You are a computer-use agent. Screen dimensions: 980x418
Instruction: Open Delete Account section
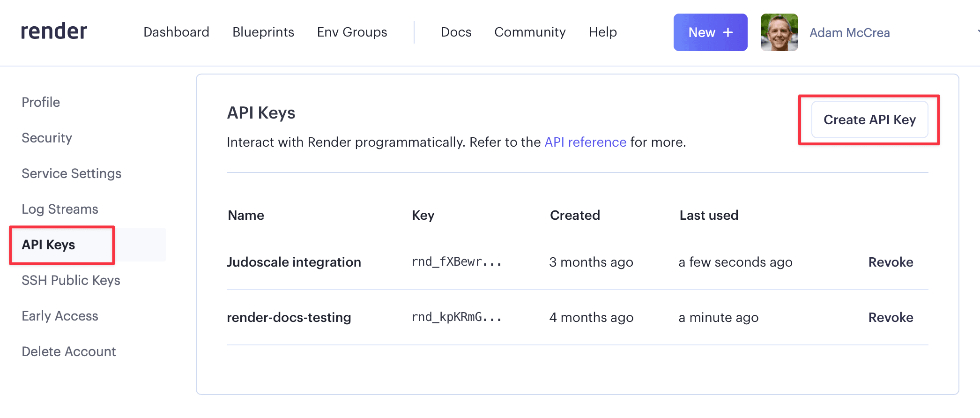click(68, 351)
